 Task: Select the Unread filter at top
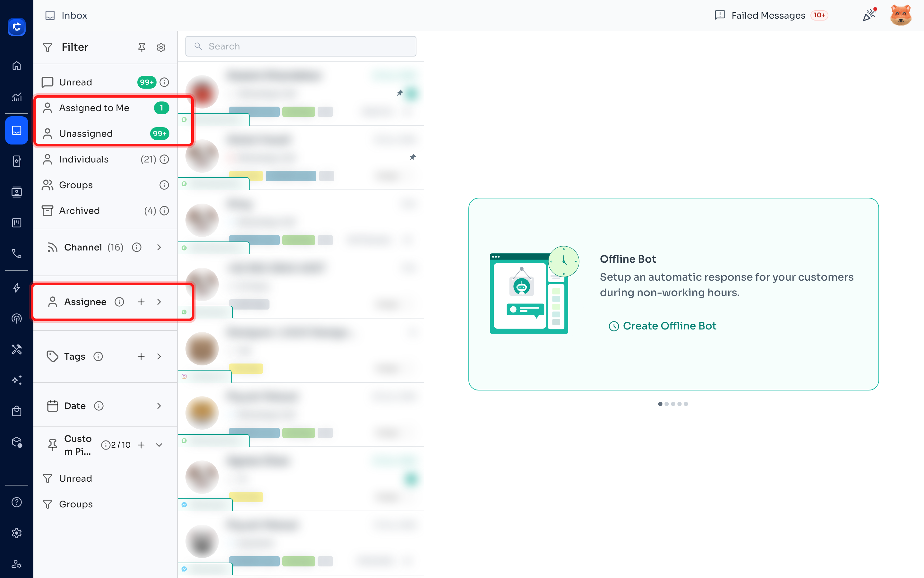105,82
